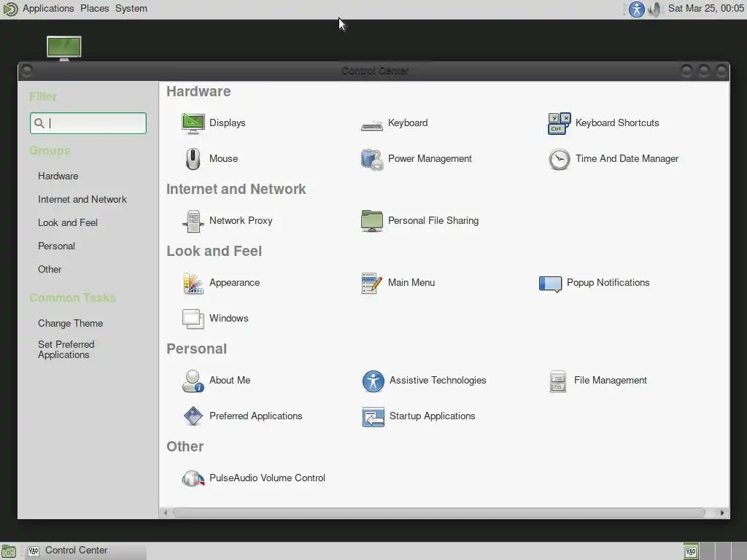Click Set Preferred Applications common task
This screenshot has height=560, width=747.
click(66, 349)
